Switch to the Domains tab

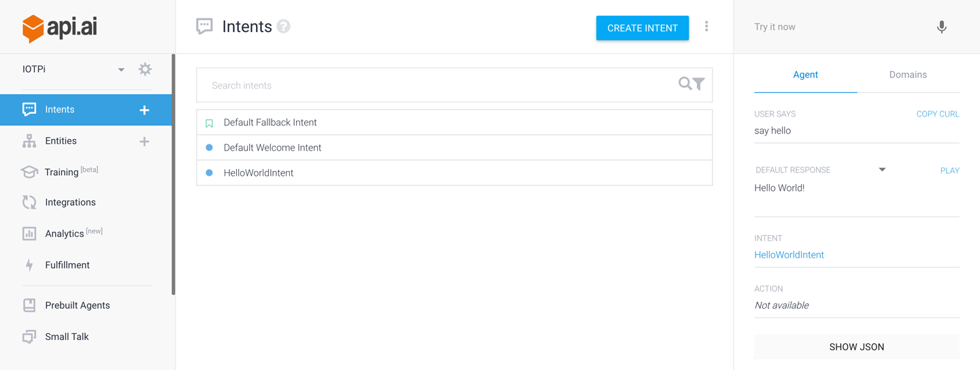coord(908,75)
